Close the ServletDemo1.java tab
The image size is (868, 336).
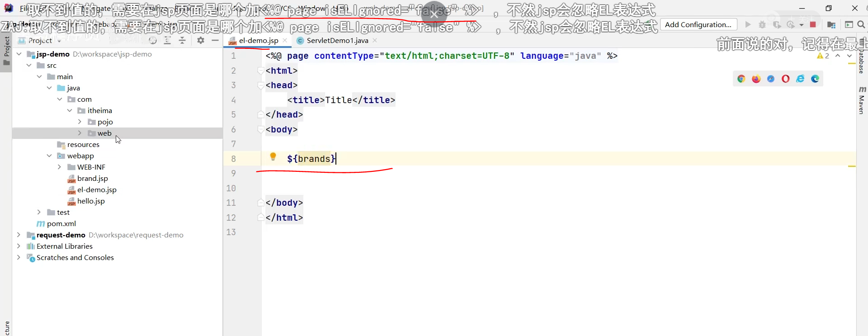(x=375, y=40)
